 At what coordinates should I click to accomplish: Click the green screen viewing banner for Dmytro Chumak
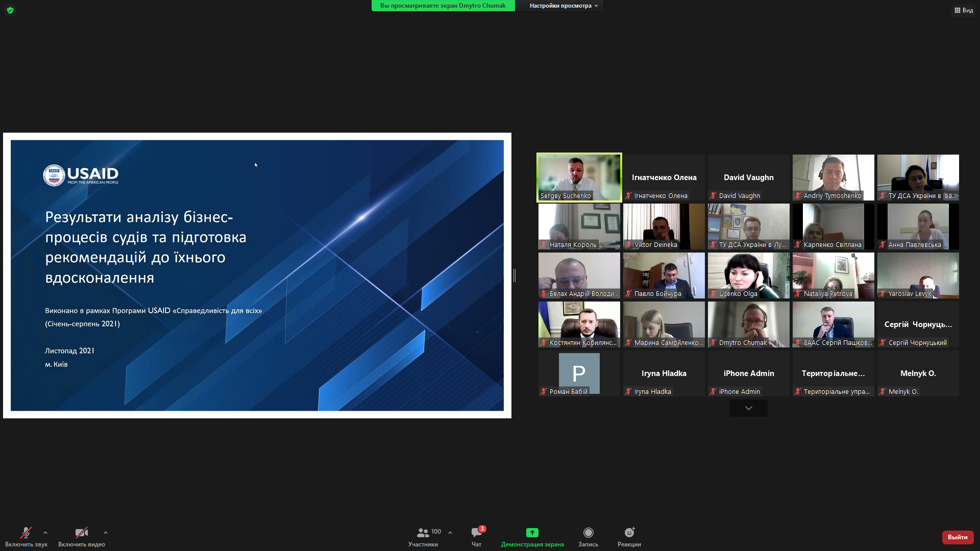click(x=443, y=6)
